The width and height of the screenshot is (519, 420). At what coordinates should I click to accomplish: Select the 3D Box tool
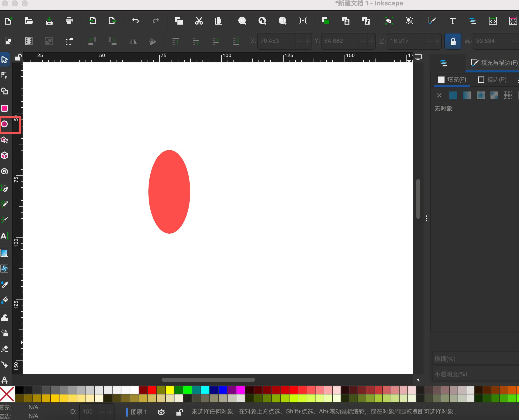pos(5,155)
